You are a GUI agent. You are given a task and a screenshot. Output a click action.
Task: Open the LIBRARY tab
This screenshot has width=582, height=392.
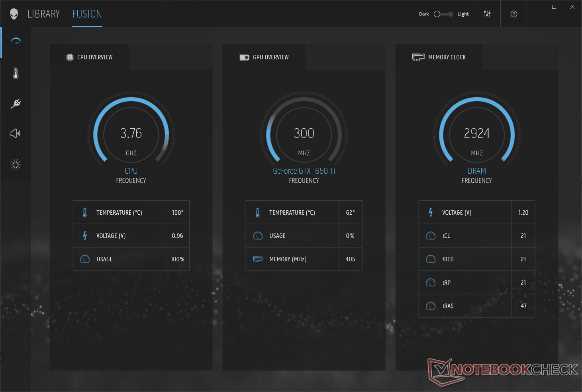coord(43,14)
